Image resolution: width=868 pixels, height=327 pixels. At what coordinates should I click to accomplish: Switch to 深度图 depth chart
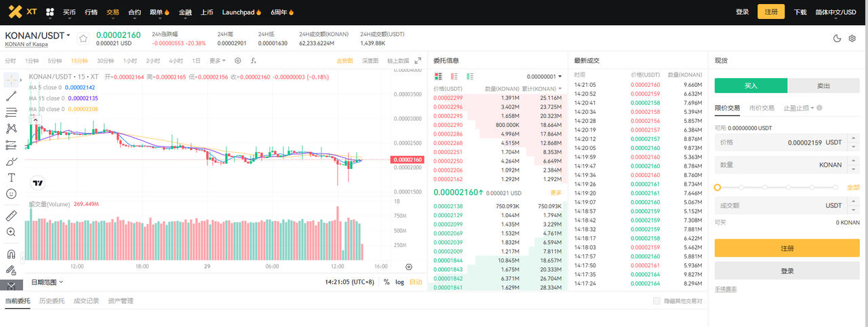(x=370, y=60)
